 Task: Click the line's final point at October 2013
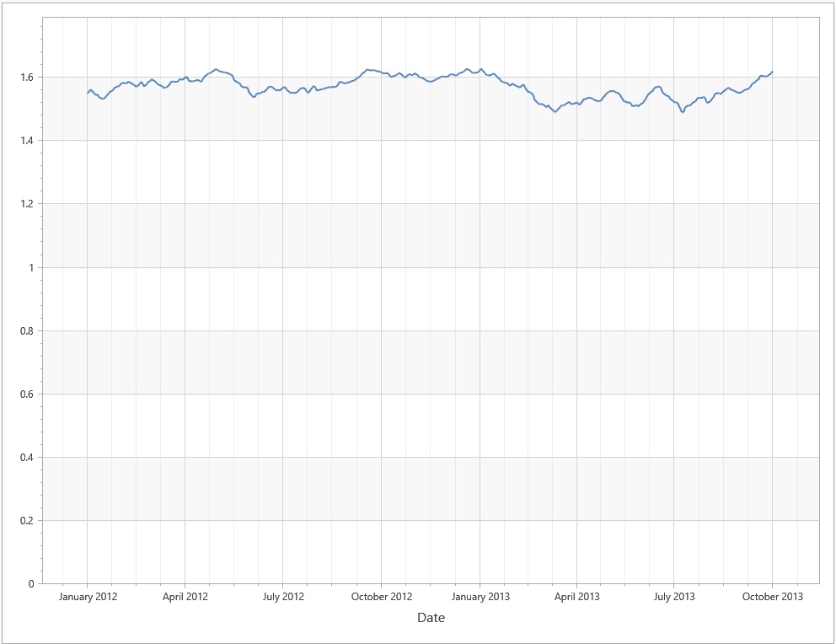772,72
